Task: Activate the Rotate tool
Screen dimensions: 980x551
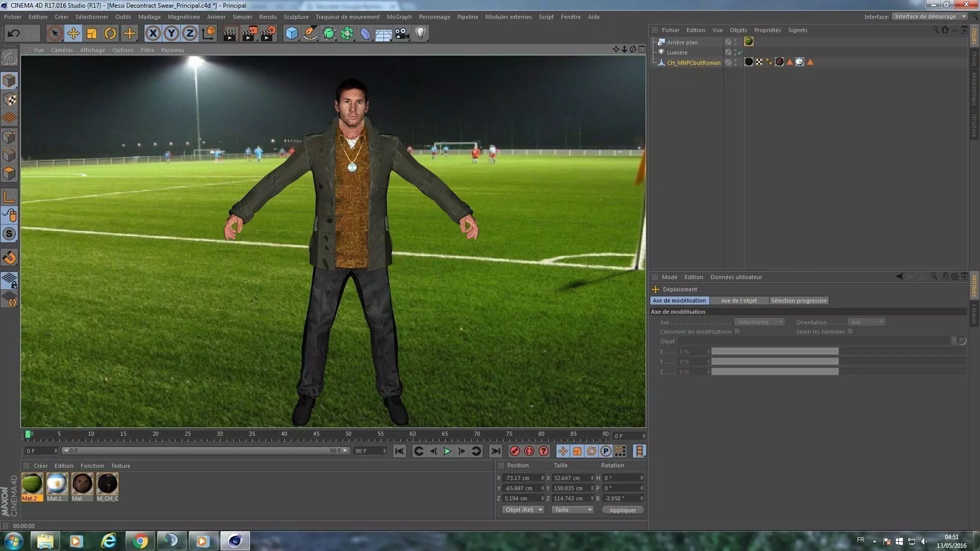Action: point(110,34)
